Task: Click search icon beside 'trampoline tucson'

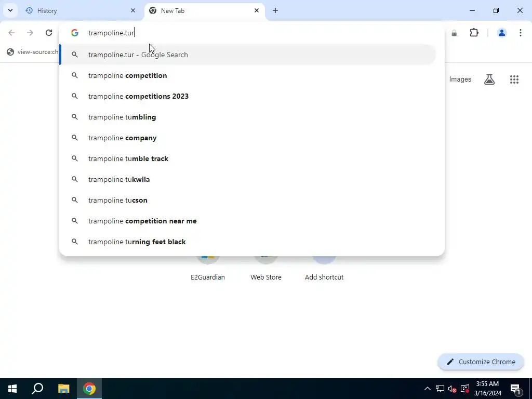Action: click(x=75, y=200)
